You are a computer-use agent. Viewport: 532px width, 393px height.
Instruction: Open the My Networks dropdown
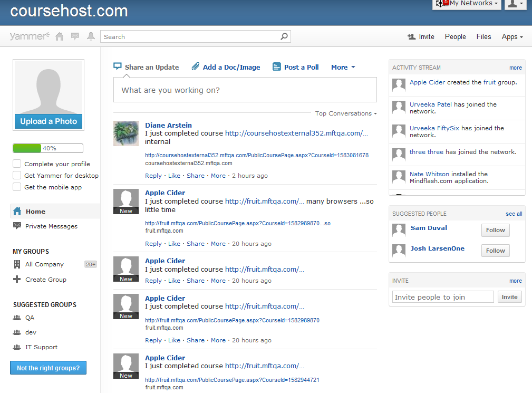point(467,3)
